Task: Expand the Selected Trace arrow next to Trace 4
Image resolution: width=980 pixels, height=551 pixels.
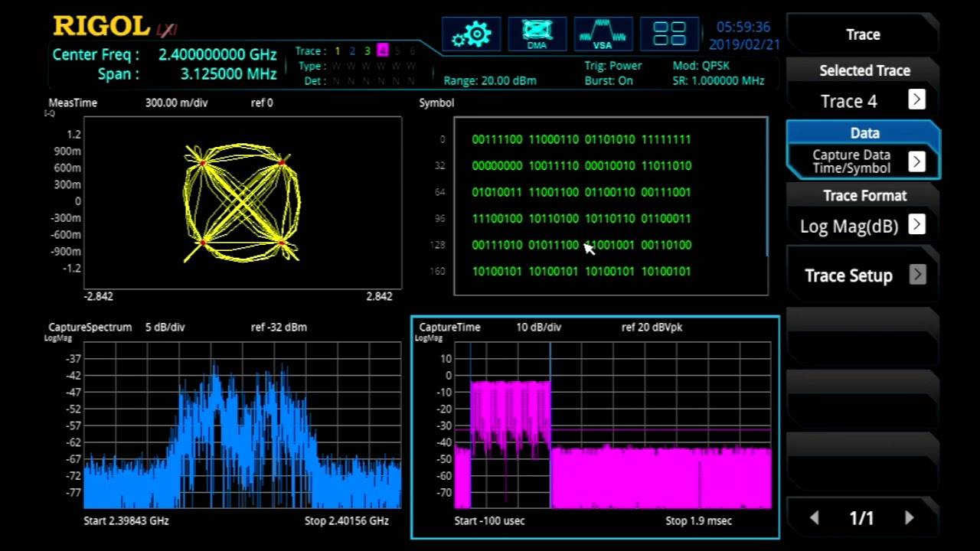Action: (x=916, y=99)
